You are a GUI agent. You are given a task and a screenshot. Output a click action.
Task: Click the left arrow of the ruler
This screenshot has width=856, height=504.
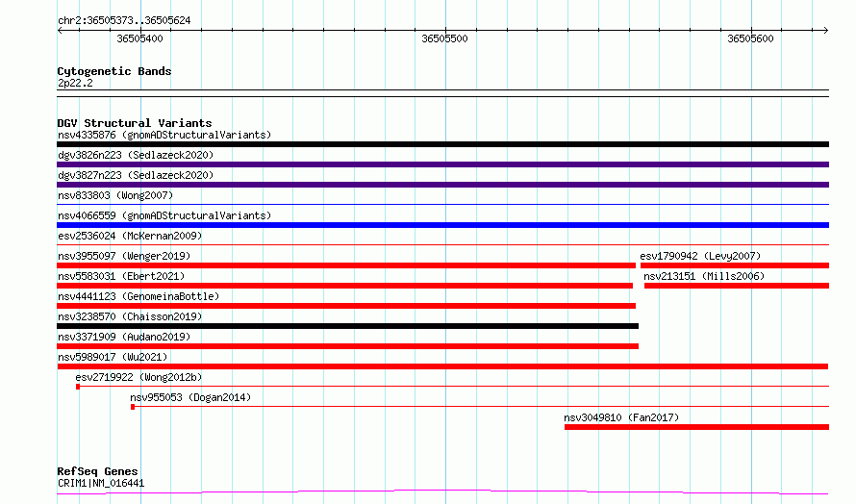click(60, 31)
